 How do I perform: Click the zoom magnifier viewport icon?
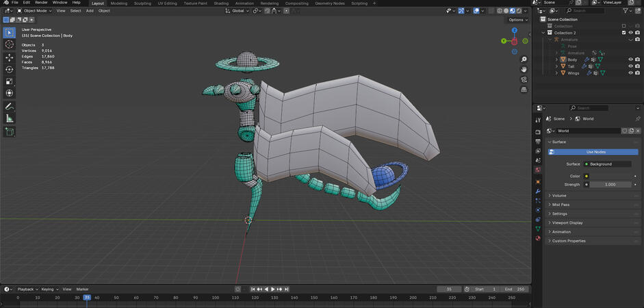coord(524,59)
